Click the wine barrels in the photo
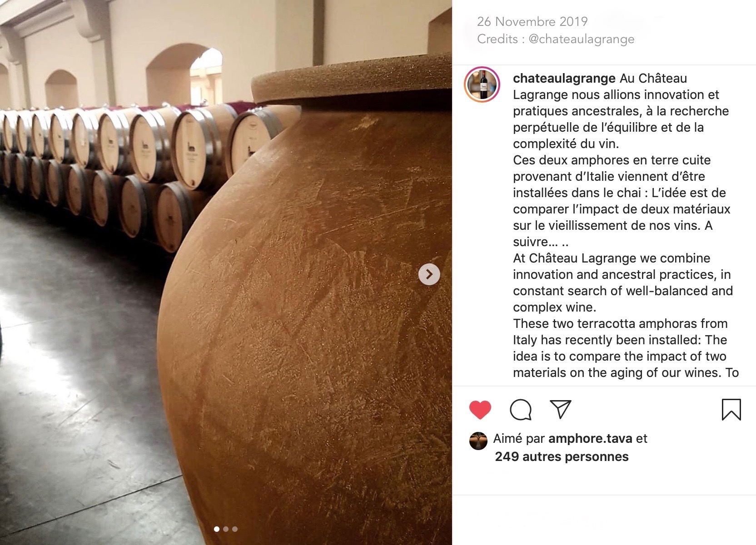 [136, 168]
